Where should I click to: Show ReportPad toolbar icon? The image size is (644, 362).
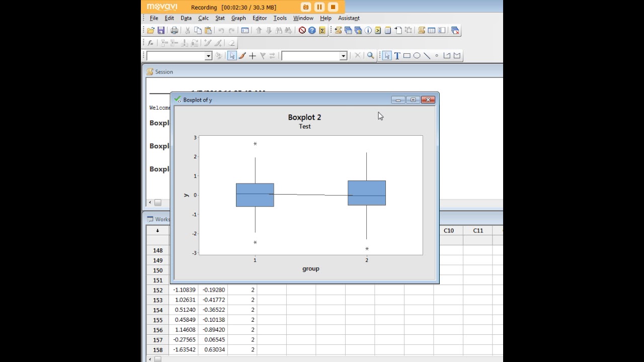coord(388,30)
